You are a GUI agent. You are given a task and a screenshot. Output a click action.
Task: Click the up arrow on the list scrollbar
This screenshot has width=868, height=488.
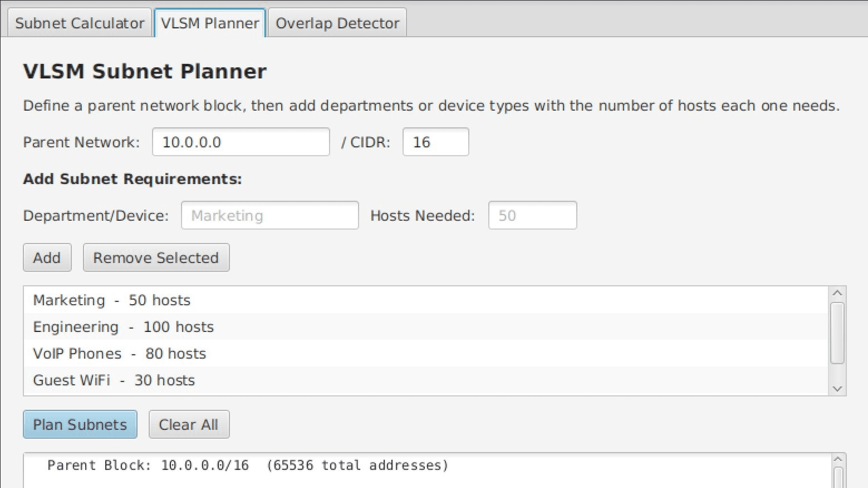[x=837, y=291]
